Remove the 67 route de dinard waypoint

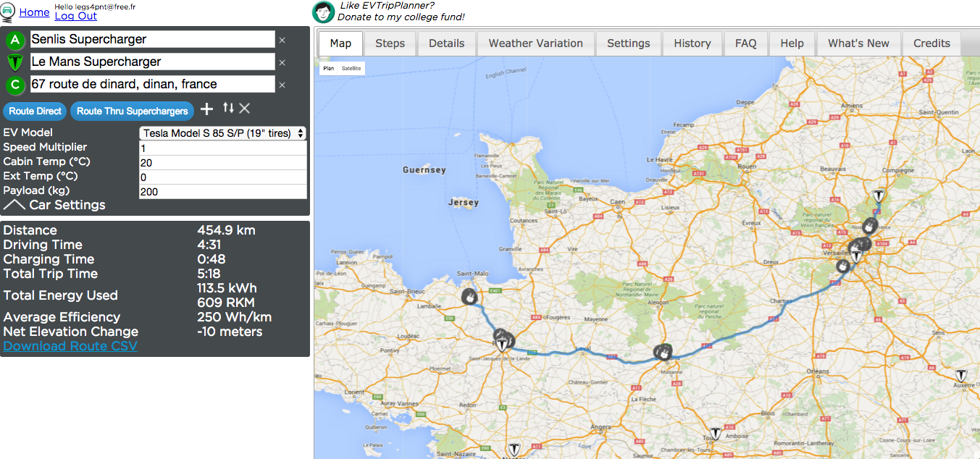pyautogui.click(x=282, y=85)
